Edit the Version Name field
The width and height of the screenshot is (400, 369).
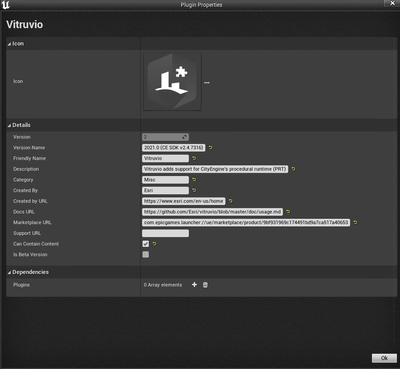point(174,148)
